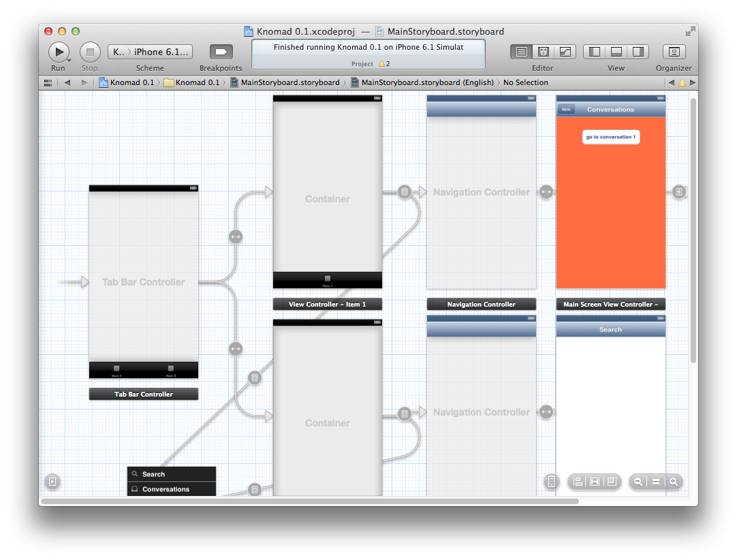
Task: Select upper Navigation Controller label bar
Action: pos(482,305)
